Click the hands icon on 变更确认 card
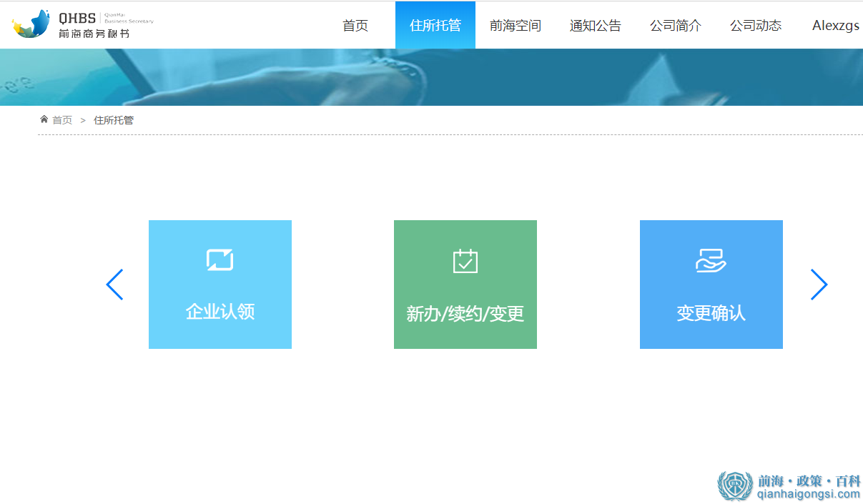 point(711,261)
